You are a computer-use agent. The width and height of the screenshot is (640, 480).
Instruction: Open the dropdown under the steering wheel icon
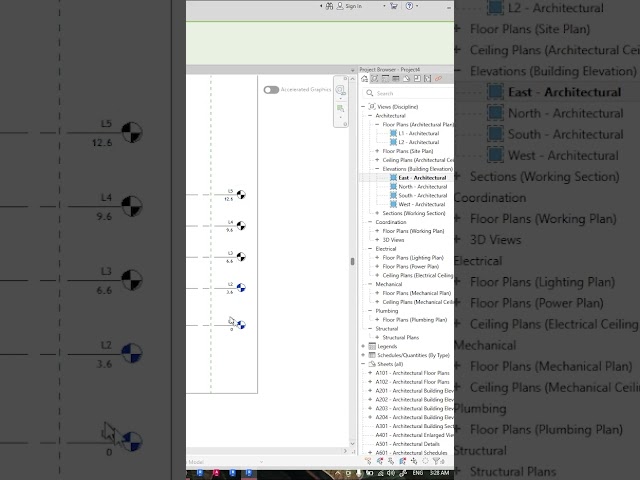[x=341, y=98]
